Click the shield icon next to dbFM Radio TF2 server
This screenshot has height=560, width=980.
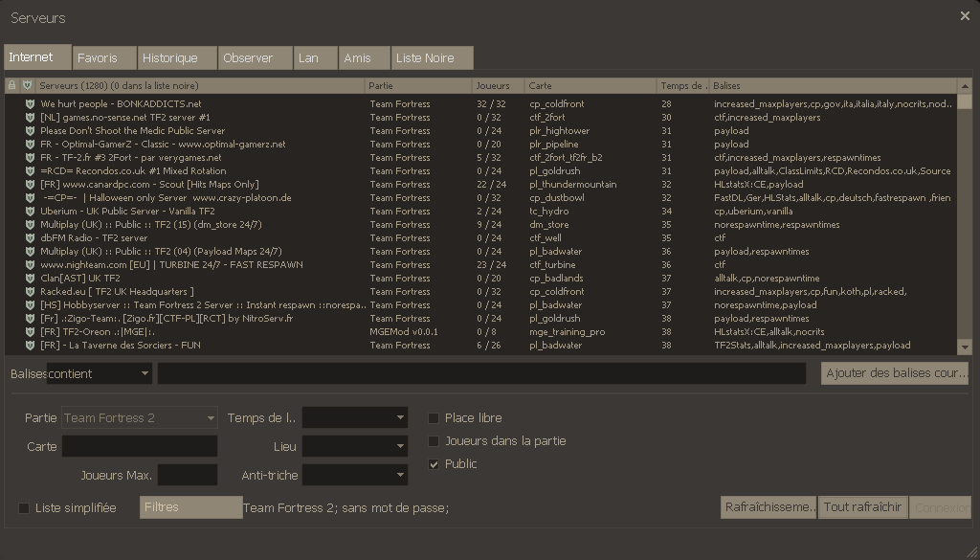[27, 237]
